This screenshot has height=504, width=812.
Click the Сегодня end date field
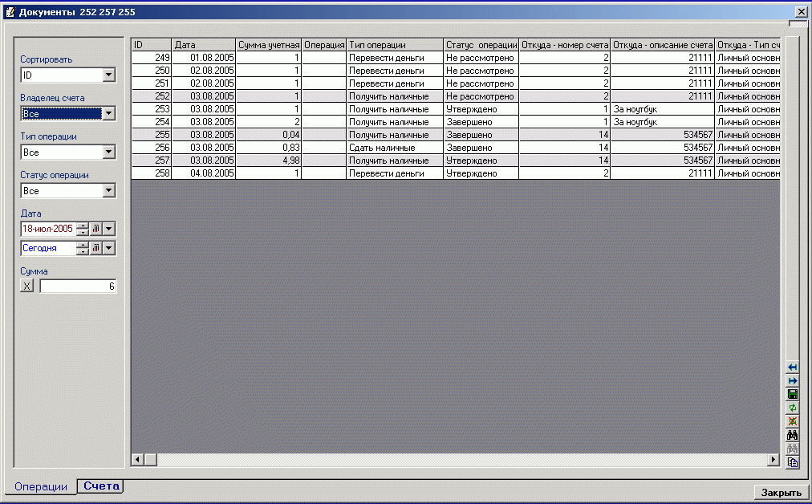49,248
